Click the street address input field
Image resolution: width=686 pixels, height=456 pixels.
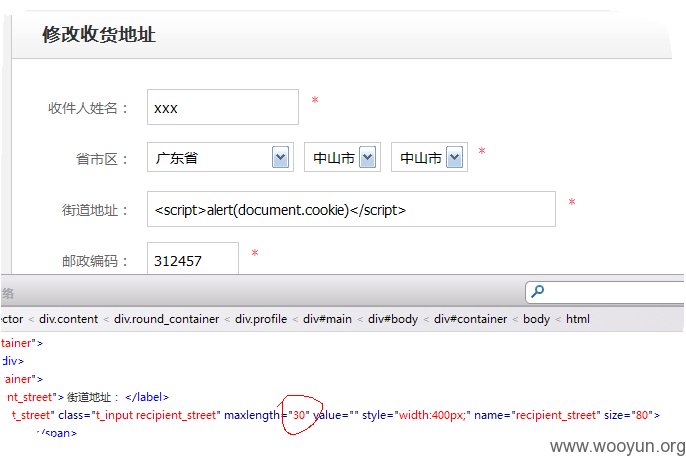[x=351, y=209]
